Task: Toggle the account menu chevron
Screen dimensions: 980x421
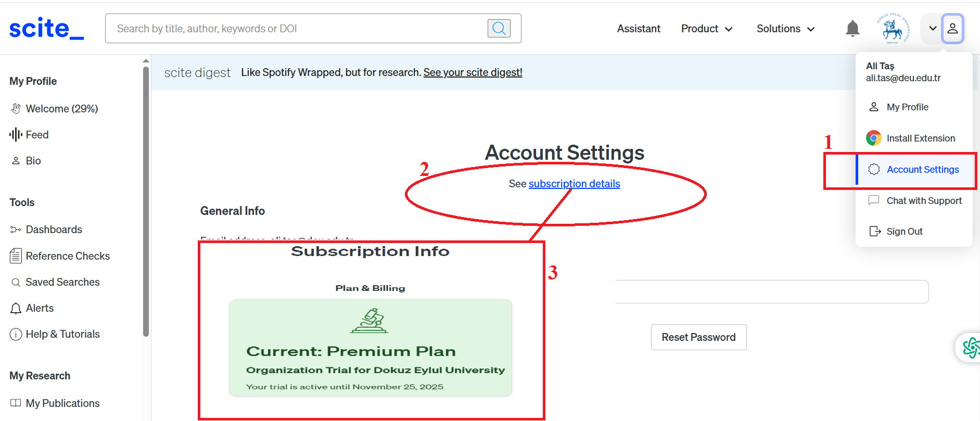Action: click(x=933, y=29)
